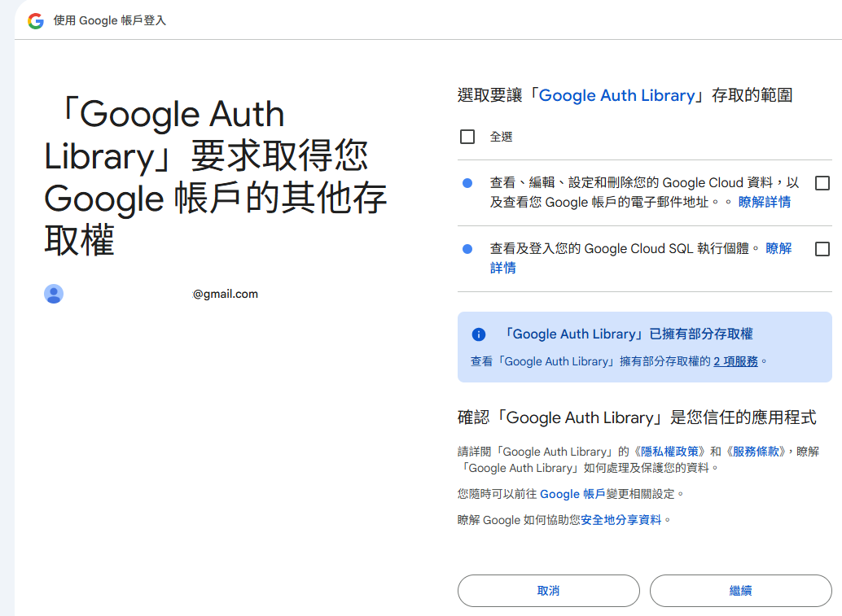
Task: Click the 取消 button
Action: [x=548, y=591]
